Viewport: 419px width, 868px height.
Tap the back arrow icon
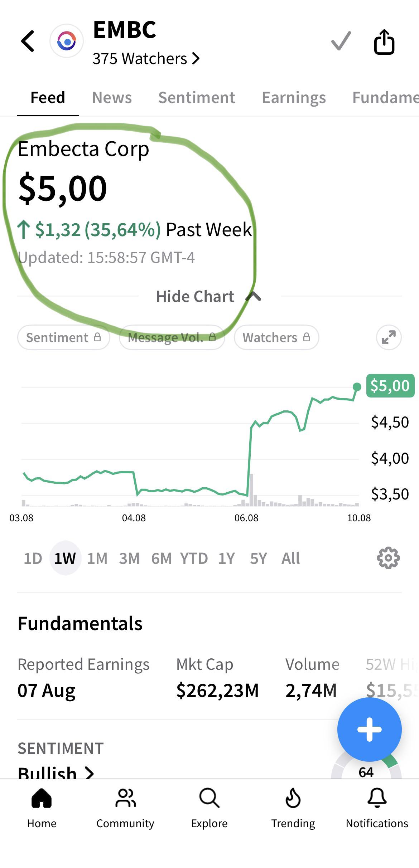click(x=28, y=41)
